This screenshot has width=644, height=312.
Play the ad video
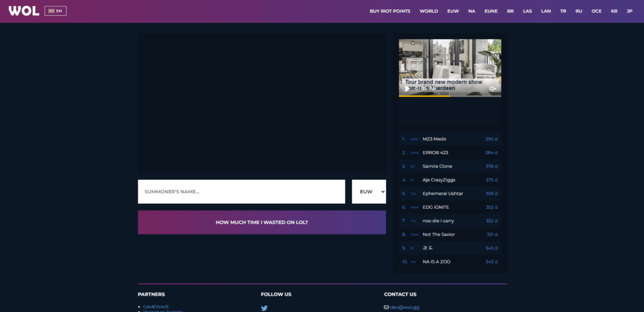click(x=407, y=89)
